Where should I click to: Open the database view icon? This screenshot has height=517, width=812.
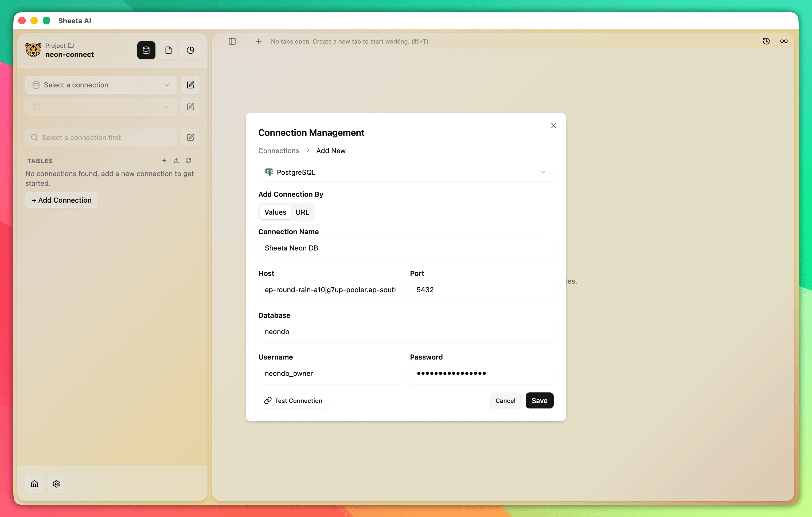[x=146, y=50]
